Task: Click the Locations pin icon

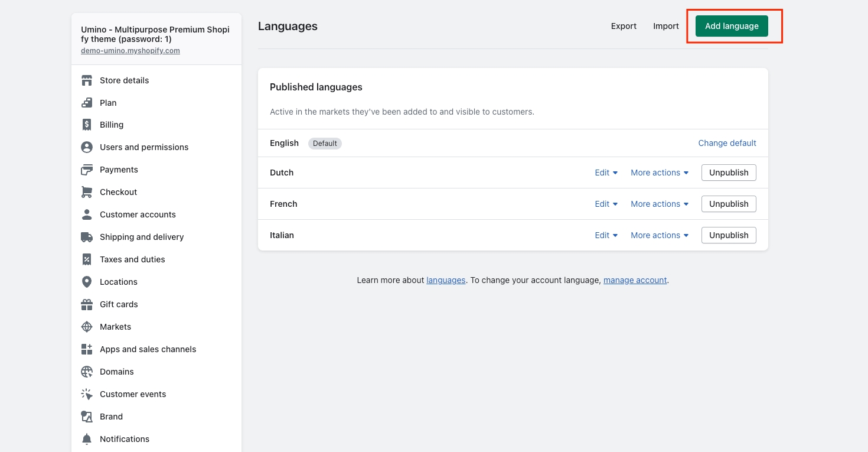Action: pyautogui.click(x=87, y=282)
